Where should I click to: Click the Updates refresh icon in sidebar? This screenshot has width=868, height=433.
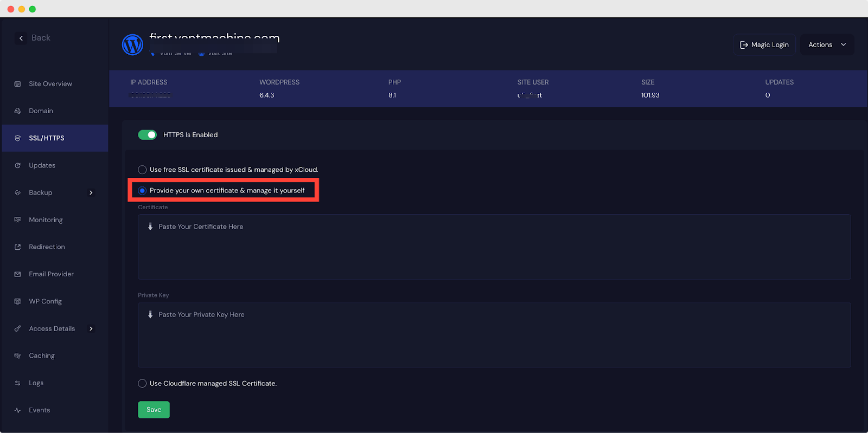click(17, 165)
